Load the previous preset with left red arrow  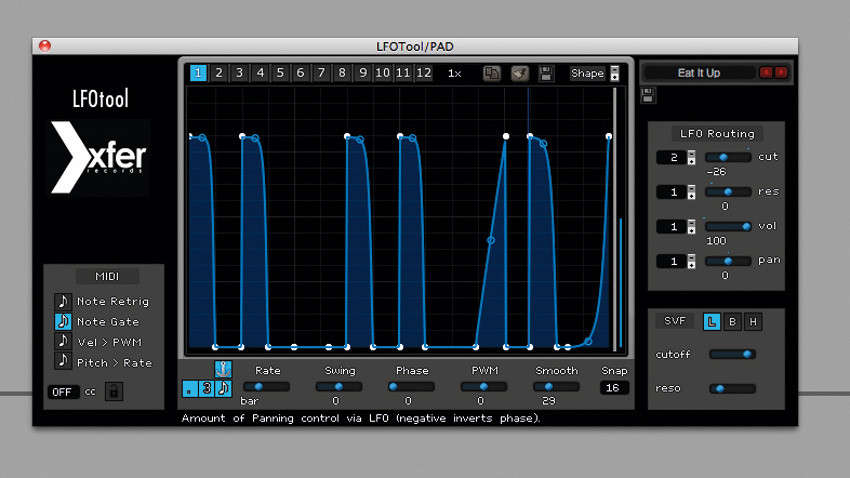tap(766, 73)
